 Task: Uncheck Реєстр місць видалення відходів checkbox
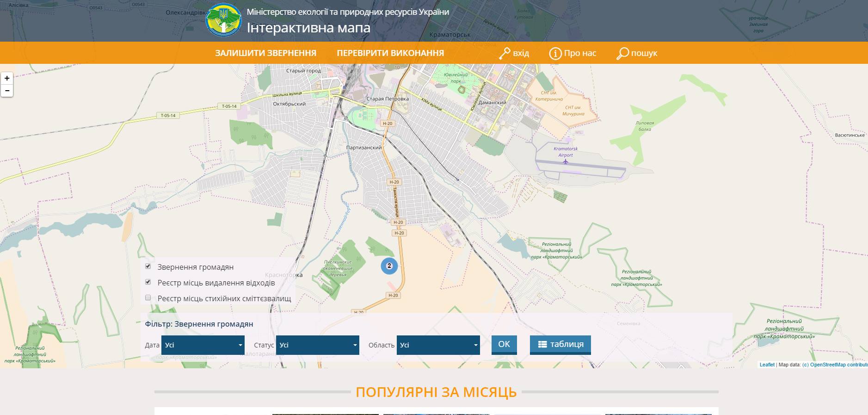pos(148,282)
